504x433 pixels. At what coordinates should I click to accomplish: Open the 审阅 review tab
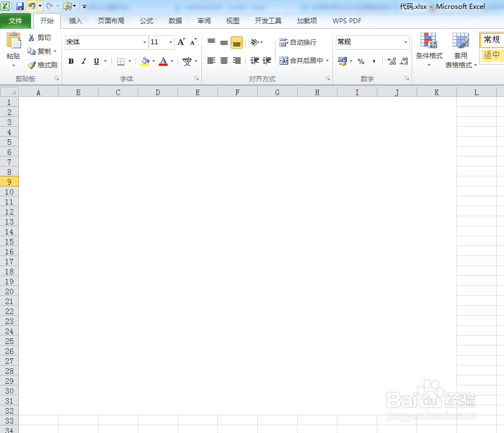pos(204,21)
